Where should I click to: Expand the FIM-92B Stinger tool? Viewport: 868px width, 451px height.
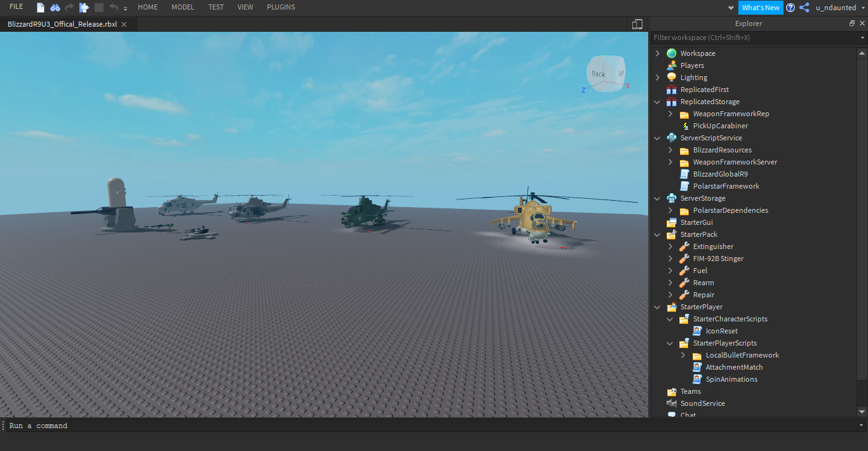(x=670, y=259)
